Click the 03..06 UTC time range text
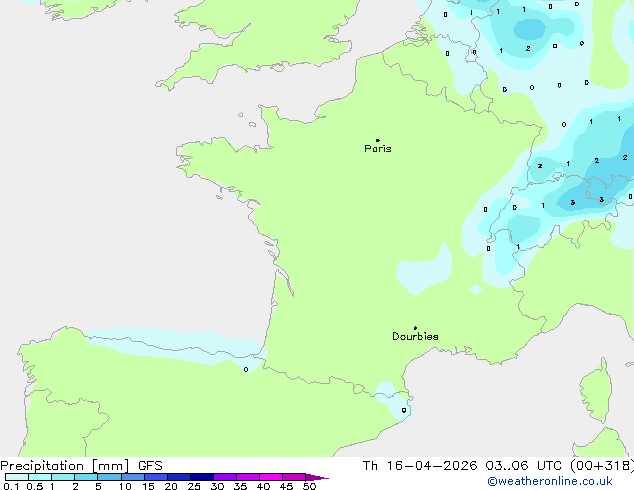The width and height of the screenshot is (634, 490). [523, 466]
